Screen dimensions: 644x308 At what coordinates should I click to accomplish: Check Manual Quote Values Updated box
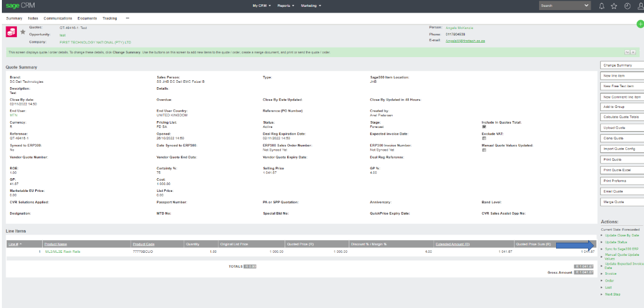point(484,150)
